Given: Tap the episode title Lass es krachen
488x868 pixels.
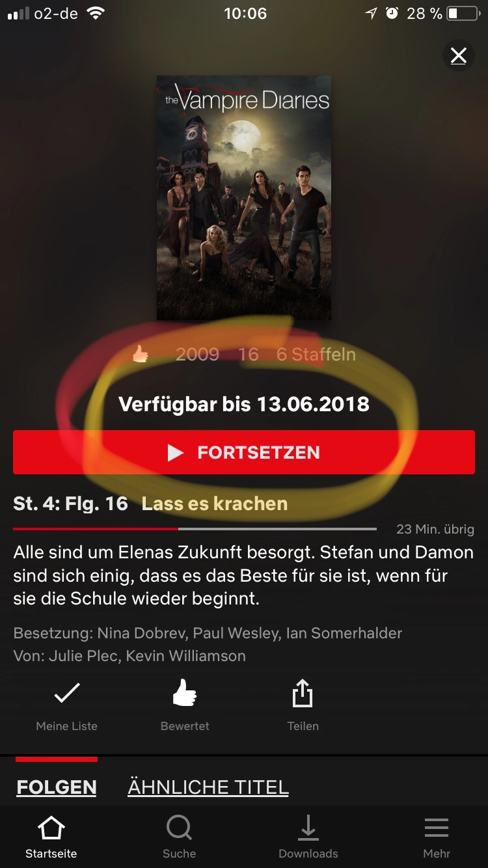Looking at the screenshot, I should [215, 504].
